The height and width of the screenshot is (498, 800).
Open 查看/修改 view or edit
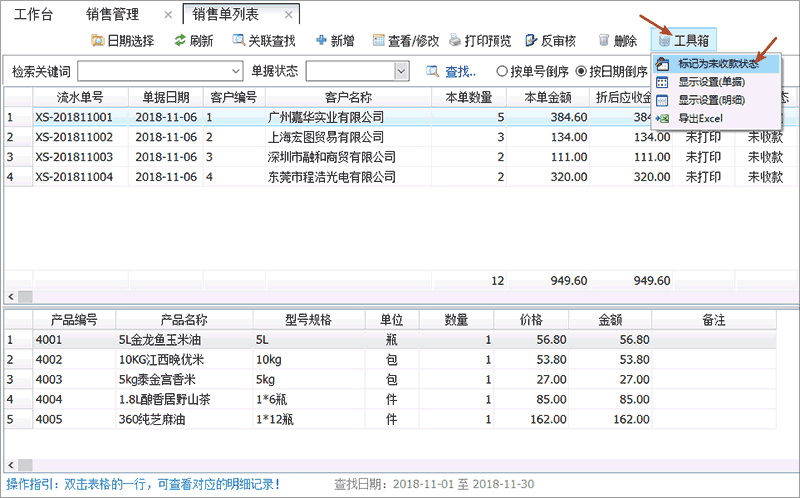coord(379,41)
